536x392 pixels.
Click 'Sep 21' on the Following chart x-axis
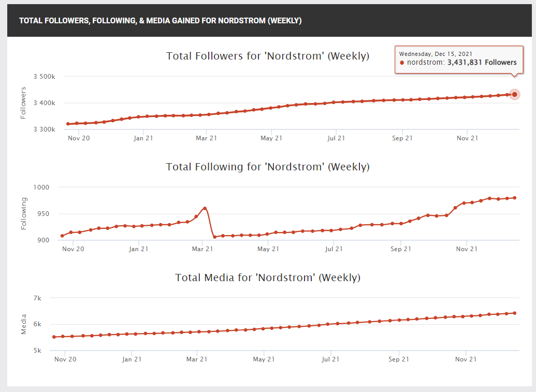[401, 249]
